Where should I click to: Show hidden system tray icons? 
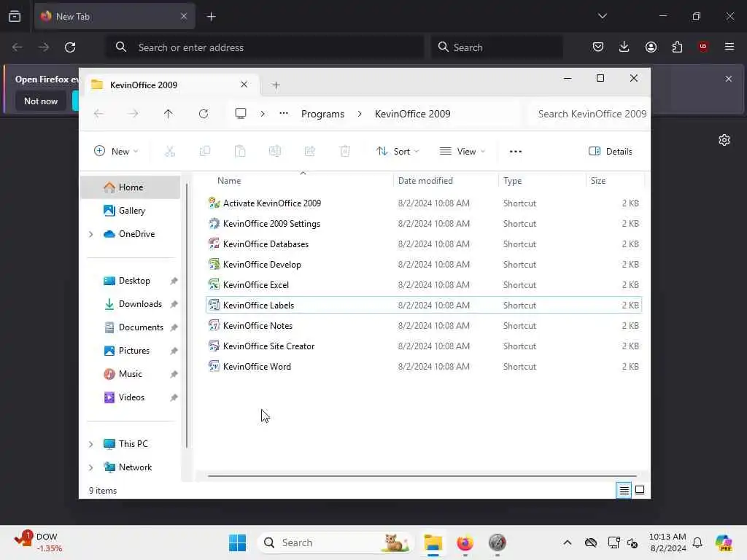point(567,542)
